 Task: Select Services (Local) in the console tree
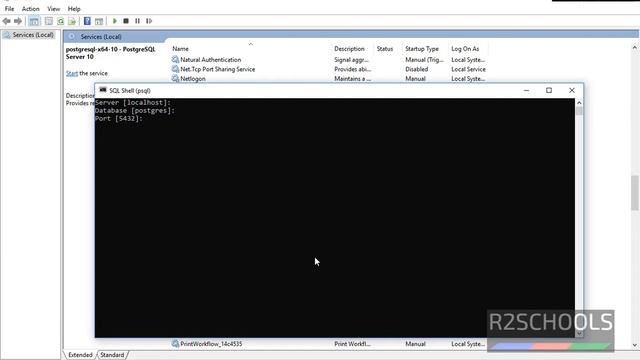click(x=33, y=35)
